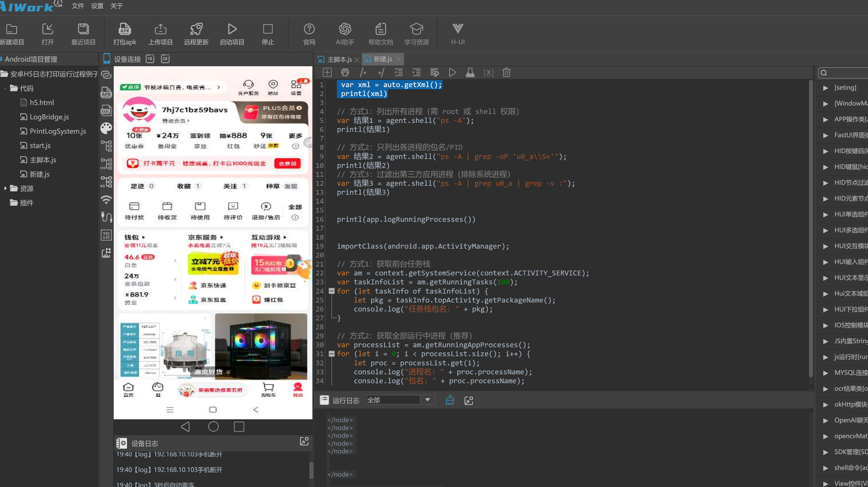Tap Android recents square button

coord(239,427)
